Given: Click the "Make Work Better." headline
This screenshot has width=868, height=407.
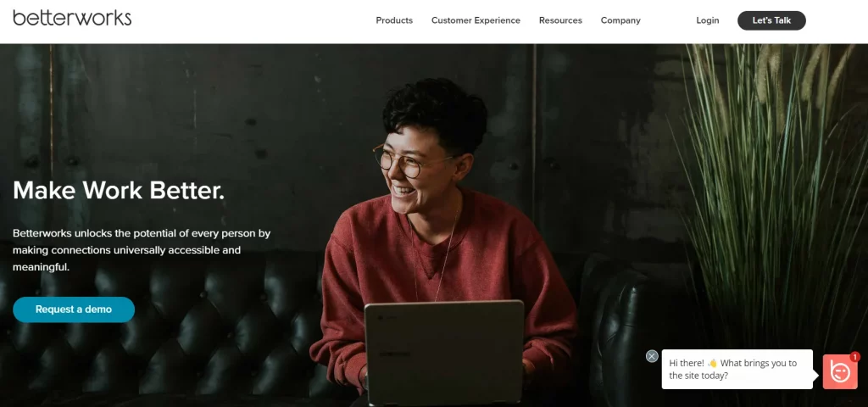Looking at the screenshot, I should (119, 191).
